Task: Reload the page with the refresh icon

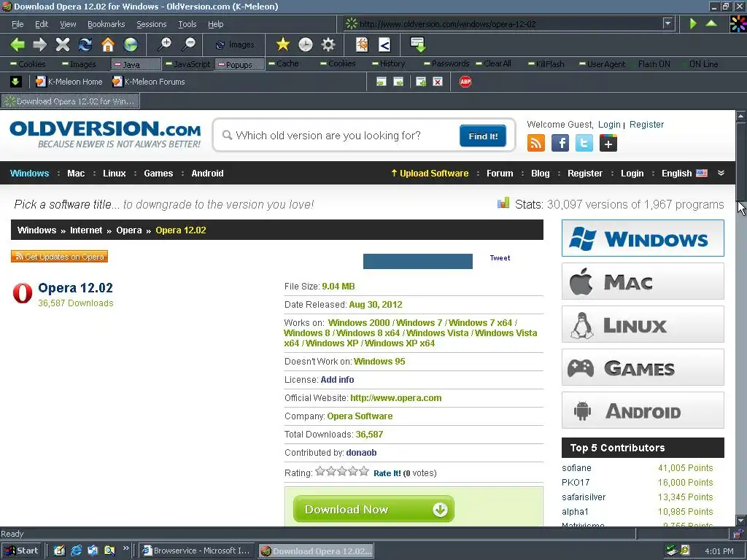Action: (85, 44)
